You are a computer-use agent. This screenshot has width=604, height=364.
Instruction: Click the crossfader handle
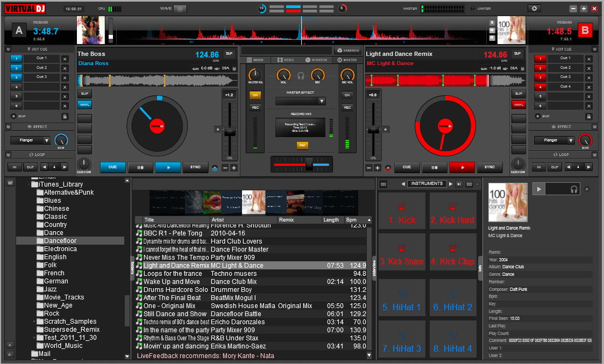[309, 165]
